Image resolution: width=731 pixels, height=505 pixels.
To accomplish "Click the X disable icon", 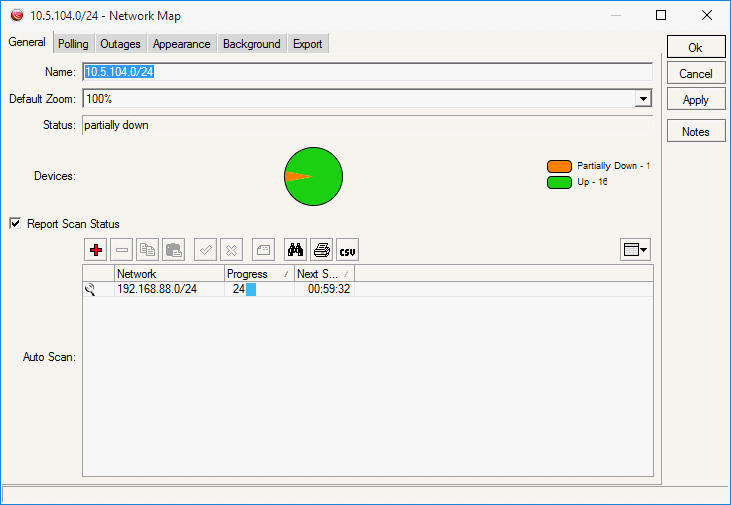I will (x=231, y=249).
